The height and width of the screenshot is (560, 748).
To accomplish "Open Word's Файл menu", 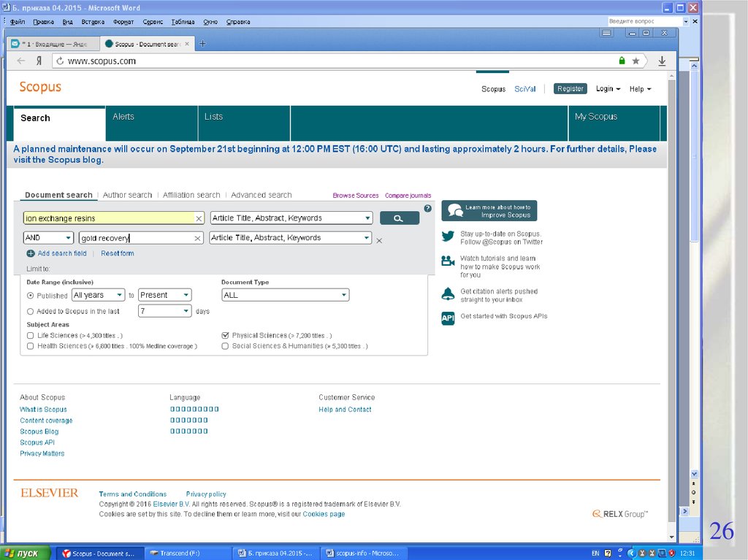I will tap(18, 21).
